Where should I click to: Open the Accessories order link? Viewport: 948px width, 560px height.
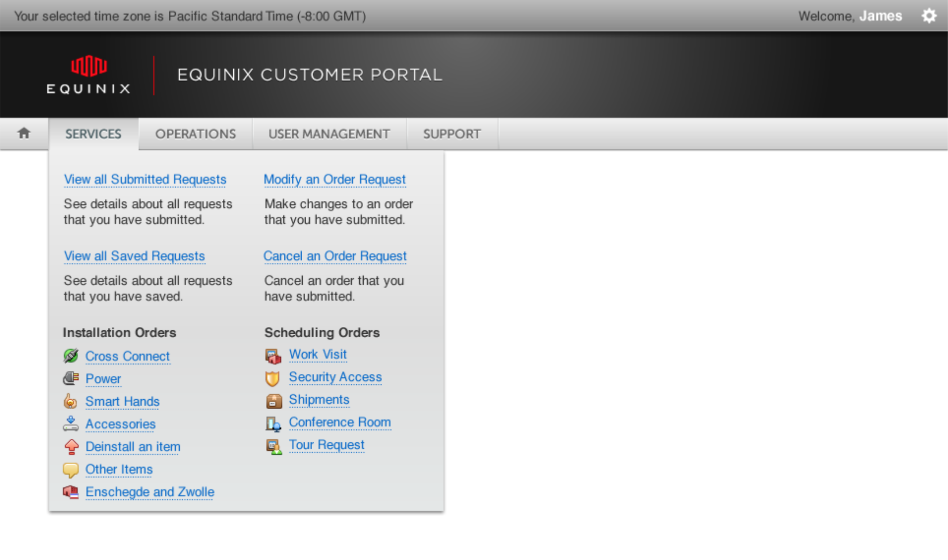click(x=120, y=424)
